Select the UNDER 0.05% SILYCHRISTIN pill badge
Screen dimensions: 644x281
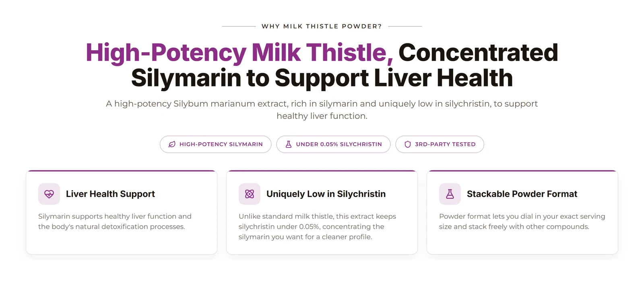pos(333,144)
